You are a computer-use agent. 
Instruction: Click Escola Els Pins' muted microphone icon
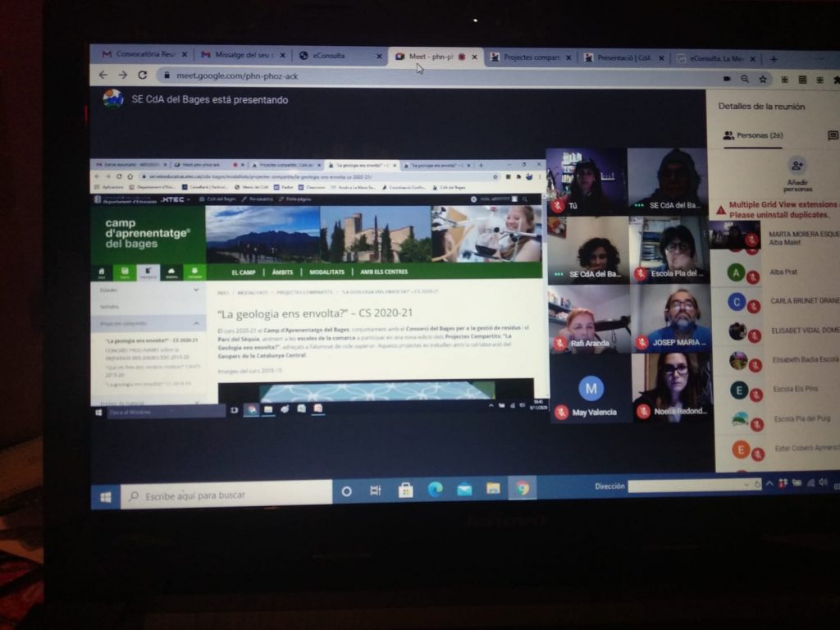tap(755, 394)
